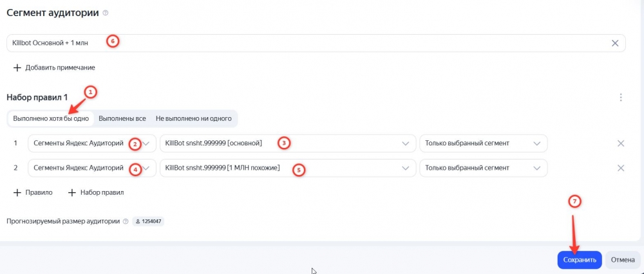Click the Набор правил 1 heading

pyautogui.click(x=37, y=98)
